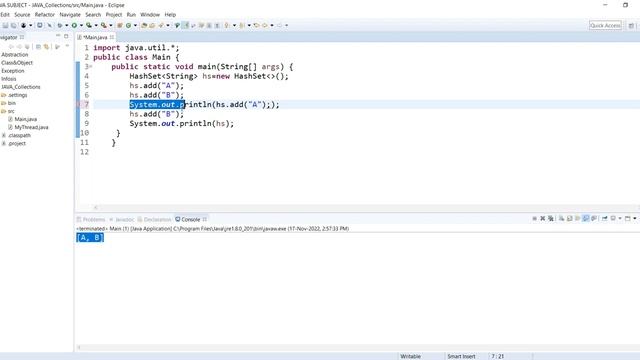Click the New Java Package icon
This screenshot has height=360, width=640.
(x=120, y=25)
